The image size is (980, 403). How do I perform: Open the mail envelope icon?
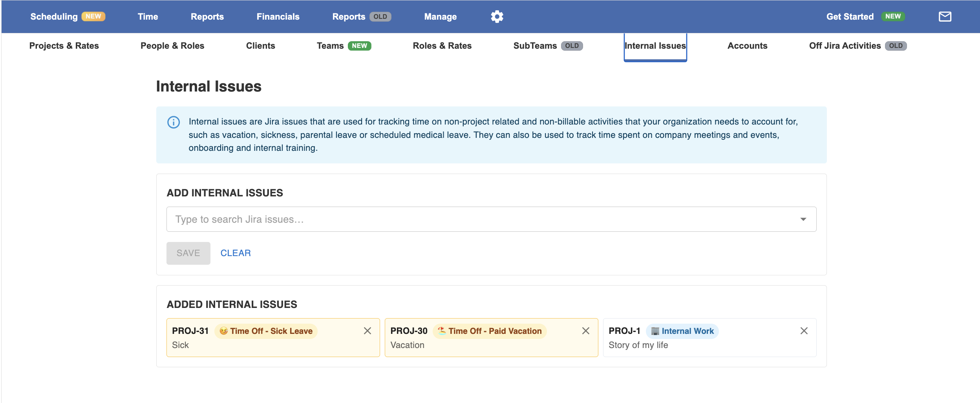coord(945,16)
